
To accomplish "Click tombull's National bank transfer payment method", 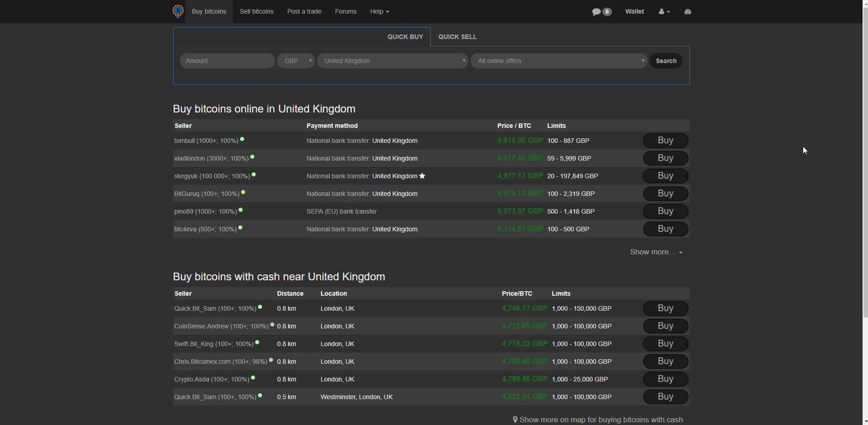I will [x=362, y=141].
